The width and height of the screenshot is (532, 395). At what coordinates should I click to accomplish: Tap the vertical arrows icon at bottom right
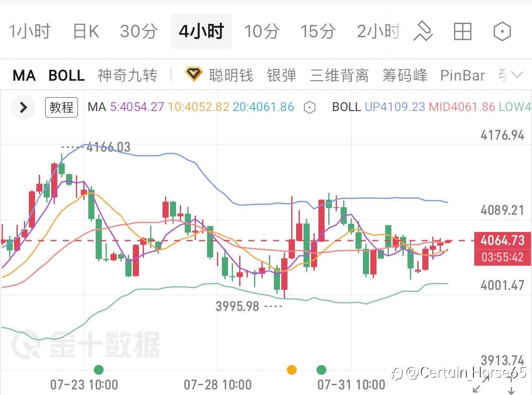[511, 384]
